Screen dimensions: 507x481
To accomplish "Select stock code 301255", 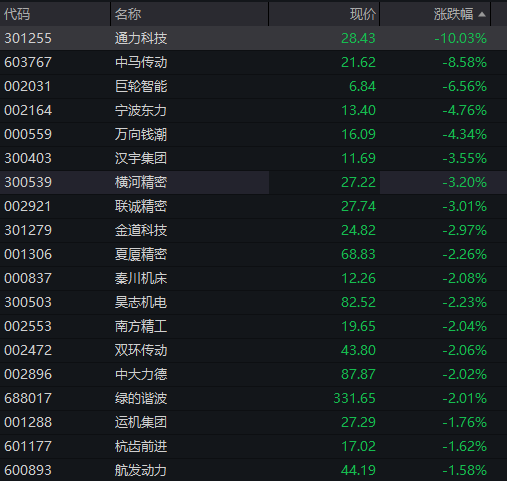I will click(28, 38).
